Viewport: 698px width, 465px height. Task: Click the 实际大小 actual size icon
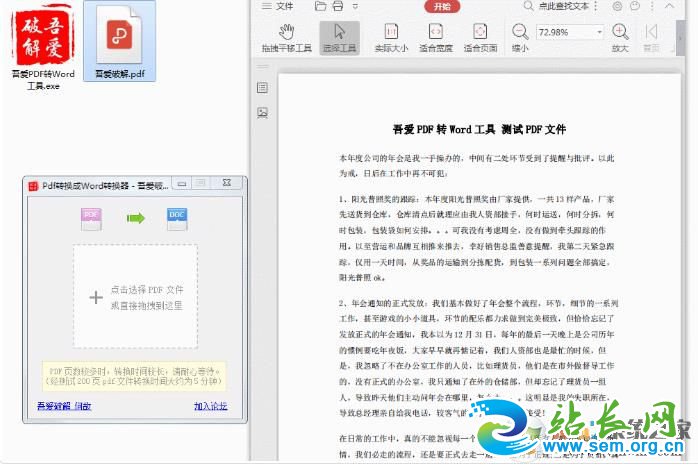point(391,36)
